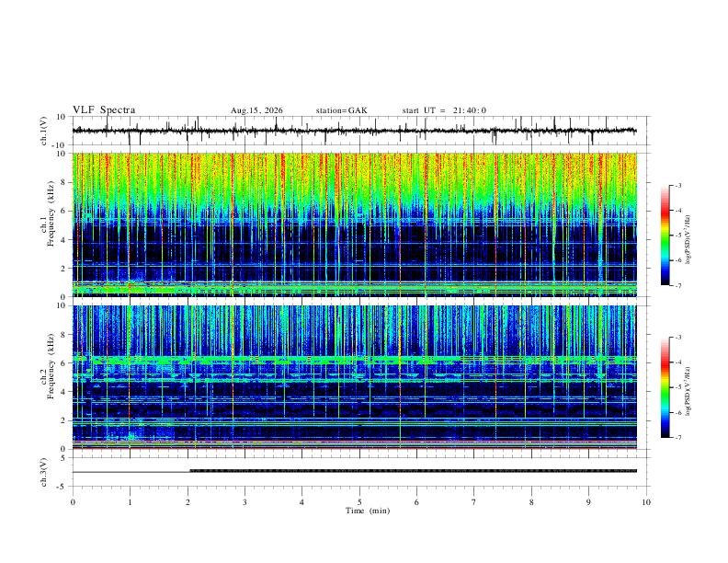Click the lower log(PSD) colorbar label

[x=688, y=392]
